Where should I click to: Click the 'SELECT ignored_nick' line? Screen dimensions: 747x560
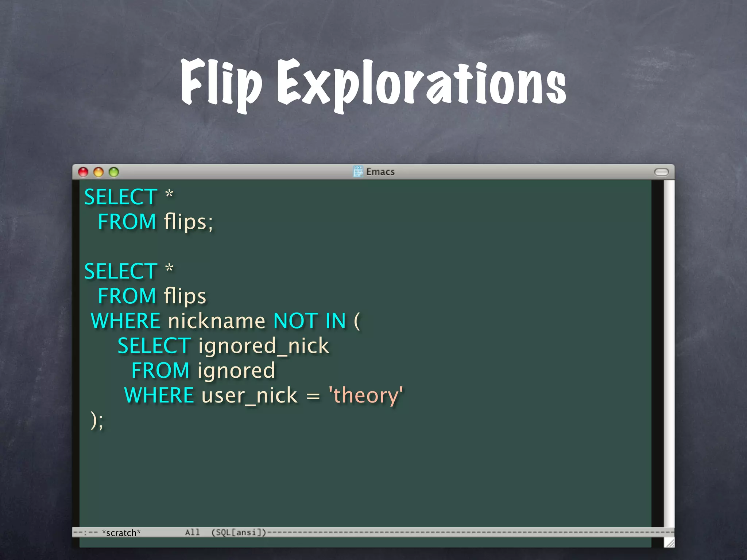coord(223,346)
